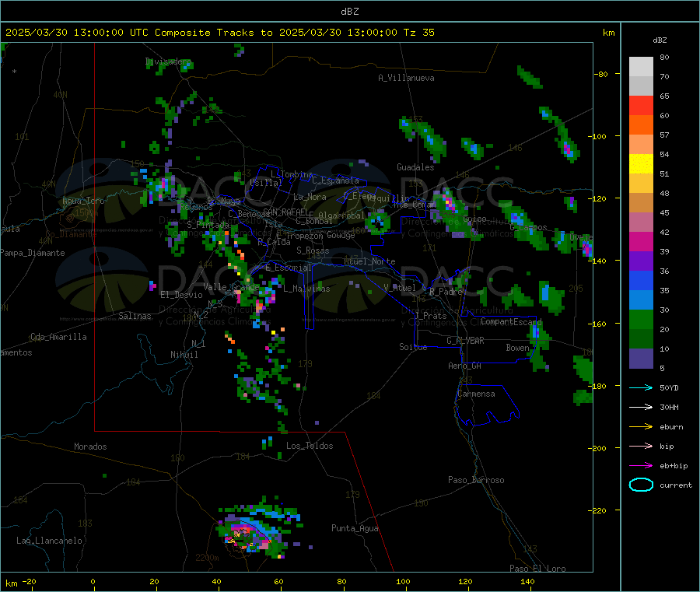Click the 50YD cyan arrow legend icon

pos(641,387)
